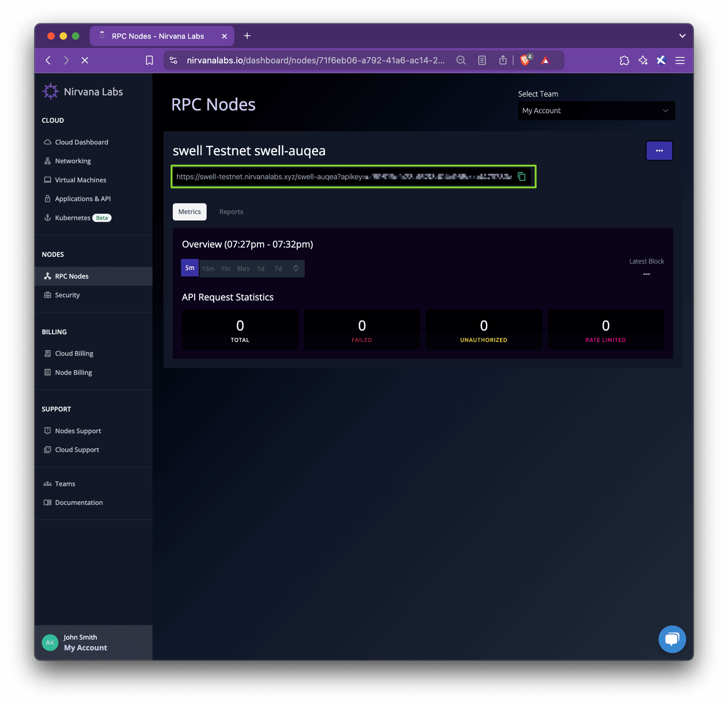Viewport: 728px width, 706px height.
Task: Open the Security page under Nodes
Action: pos(93,295)
